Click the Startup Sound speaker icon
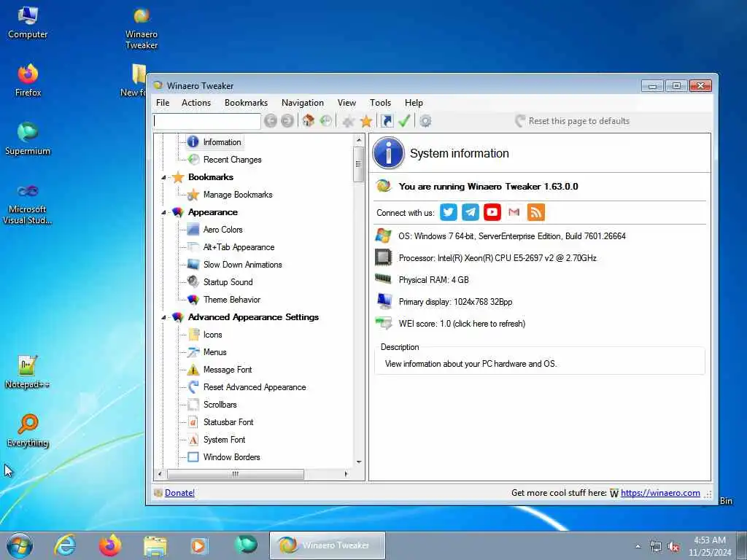 tap(193, 282)
